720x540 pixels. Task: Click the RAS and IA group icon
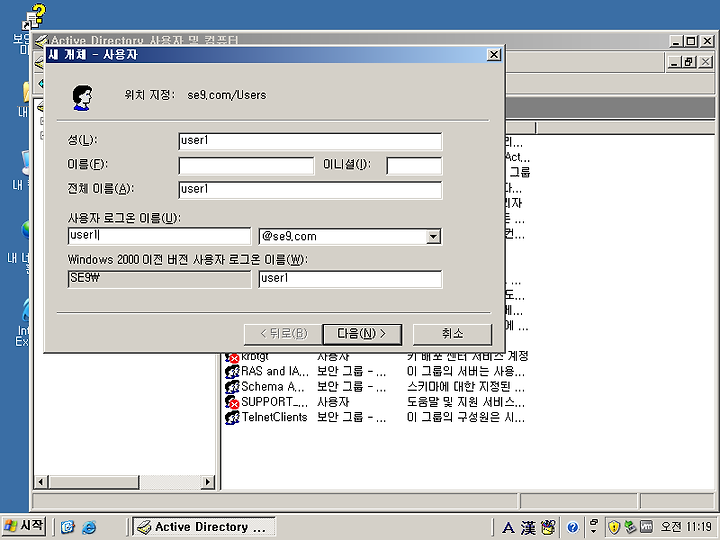[232, 371]
